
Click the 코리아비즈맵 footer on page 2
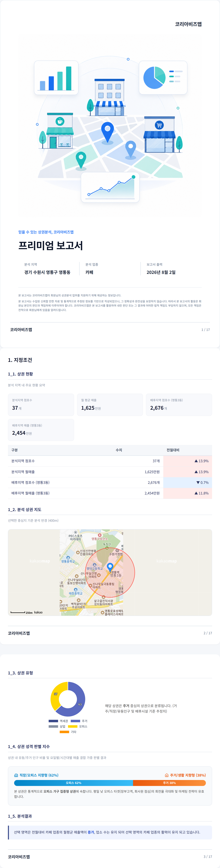19,633
